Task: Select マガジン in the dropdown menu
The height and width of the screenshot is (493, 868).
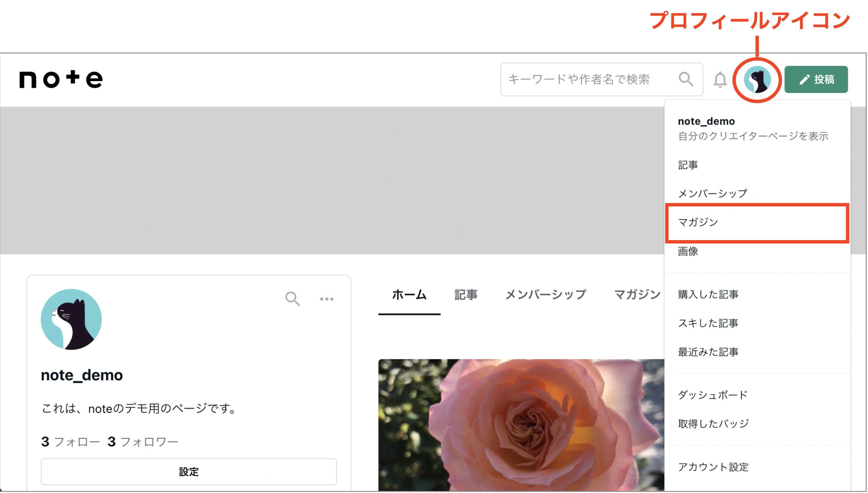Action: (x=758, y=223)
